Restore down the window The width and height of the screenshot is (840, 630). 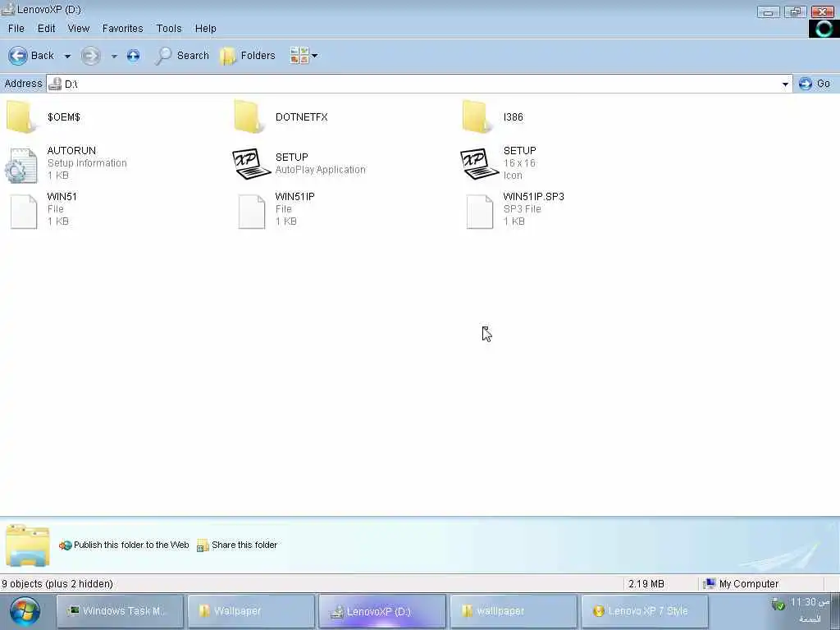click(795, 11)
